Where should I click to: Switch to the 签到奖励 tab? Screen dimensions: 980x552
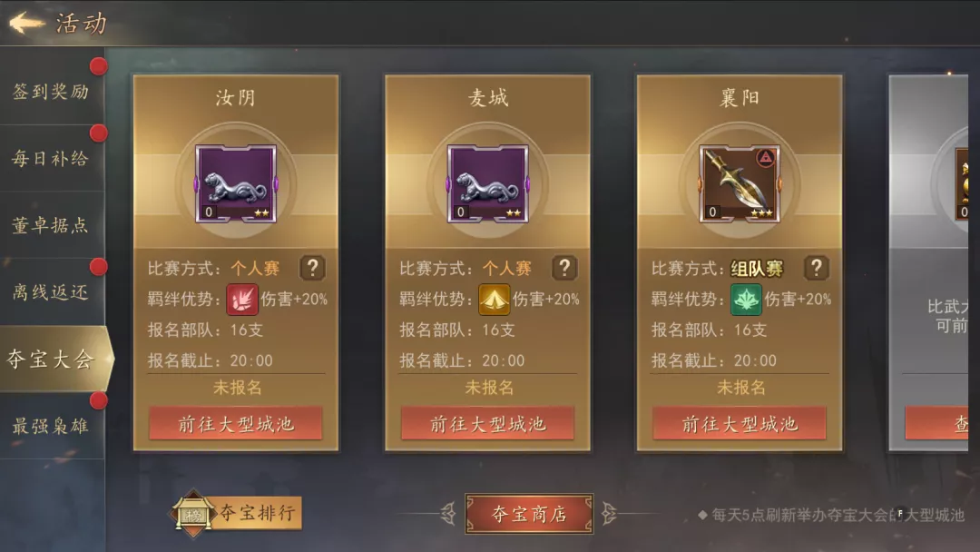click(53, 92)
